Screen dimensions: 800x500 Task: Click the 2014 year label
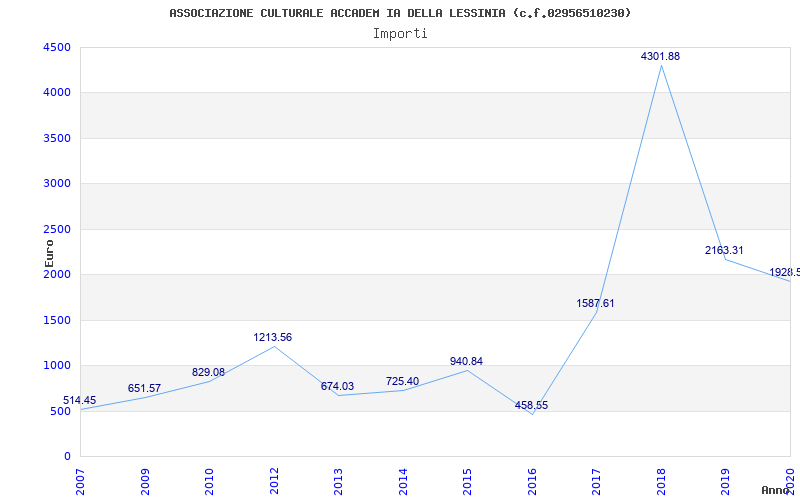pos(403,482)
